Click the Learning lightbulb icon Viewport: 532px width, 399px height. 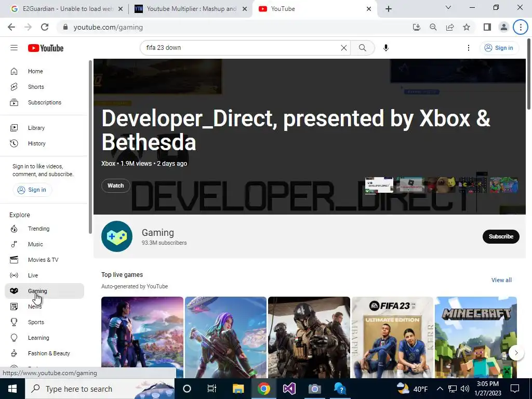14,338
